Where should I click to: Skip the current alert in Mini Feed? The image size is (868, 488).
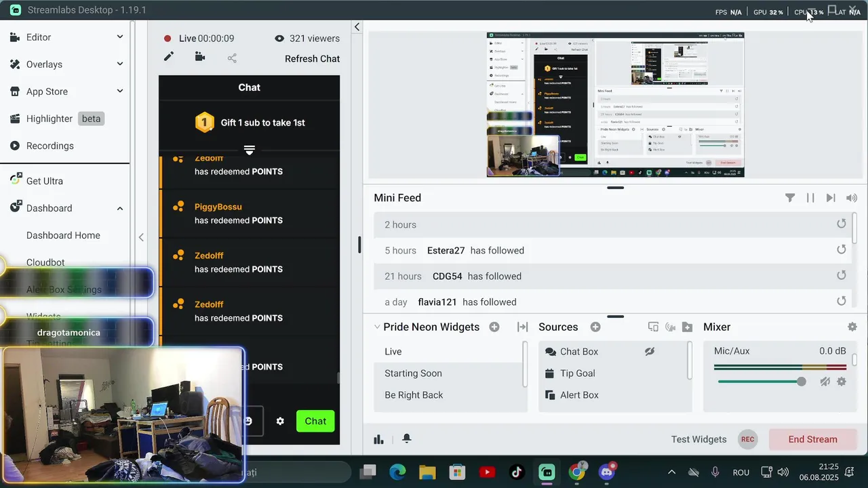coord(831,198)
